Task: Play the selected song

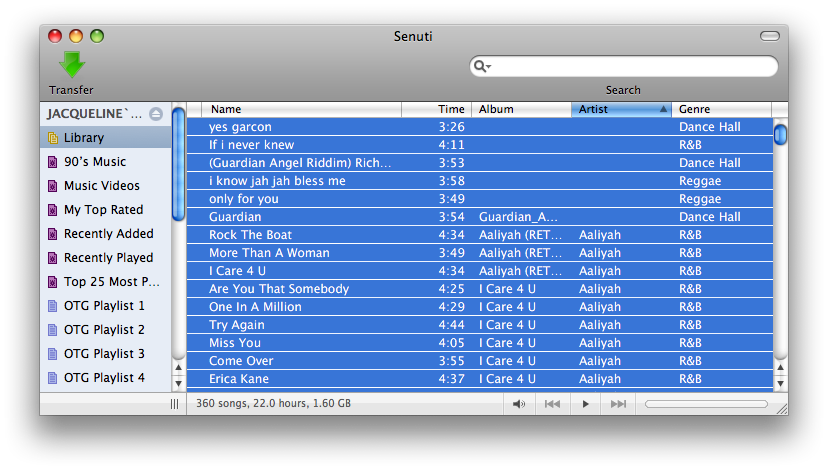Action: tap(585, 404)
